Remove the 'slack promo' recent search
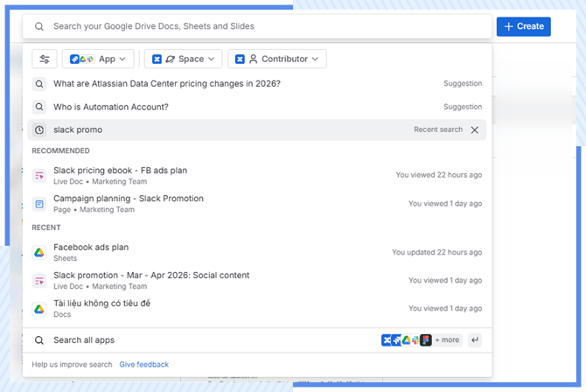Image resolution: width=586 pixels, height=392 pixels. click(x=475, y=129)
